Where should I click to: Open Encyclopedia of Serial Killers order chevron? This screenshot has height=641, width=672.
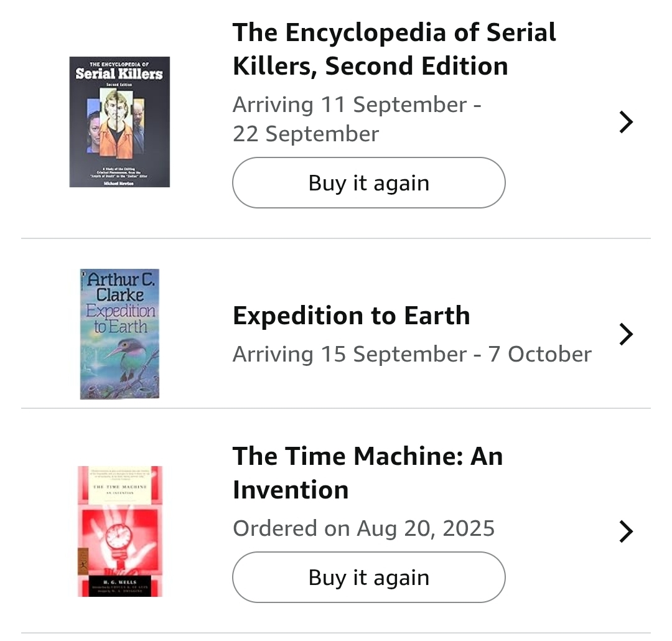(x=626, y=122)
